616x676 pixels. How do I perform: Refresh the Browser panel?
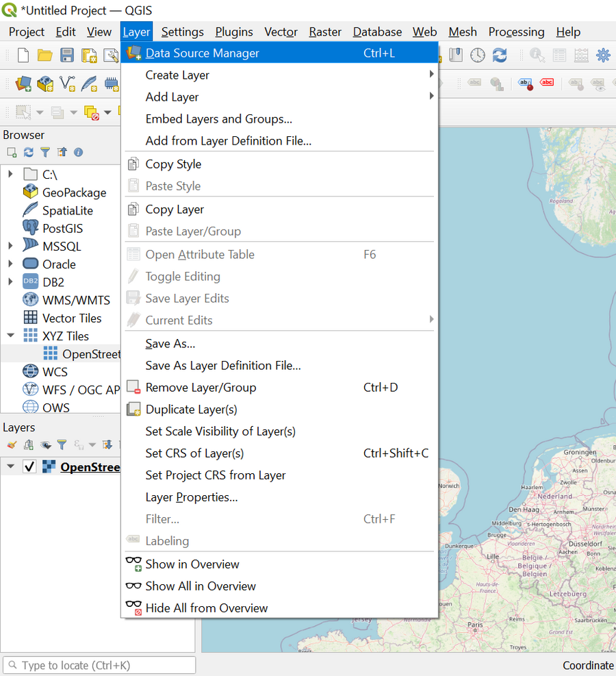tap(28, 152)
